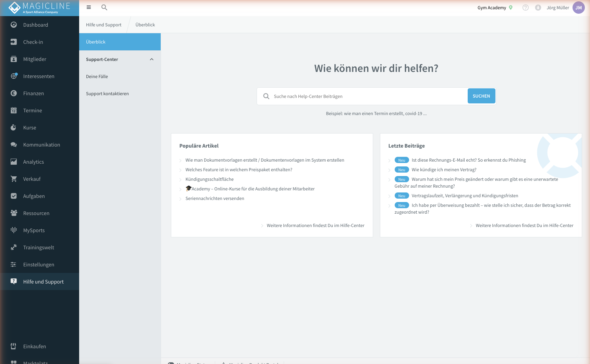The image size is (590, 364).
Task: Open the Phishing Rechnungs-E-Mail post
Action: click(469, 160)
